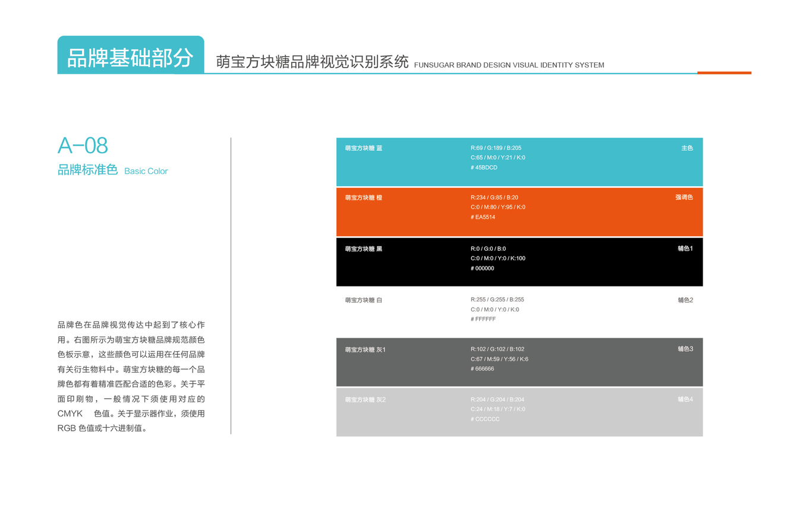
Task: Select the dark gray 灰1 swatch
Action: pos(520,362)
